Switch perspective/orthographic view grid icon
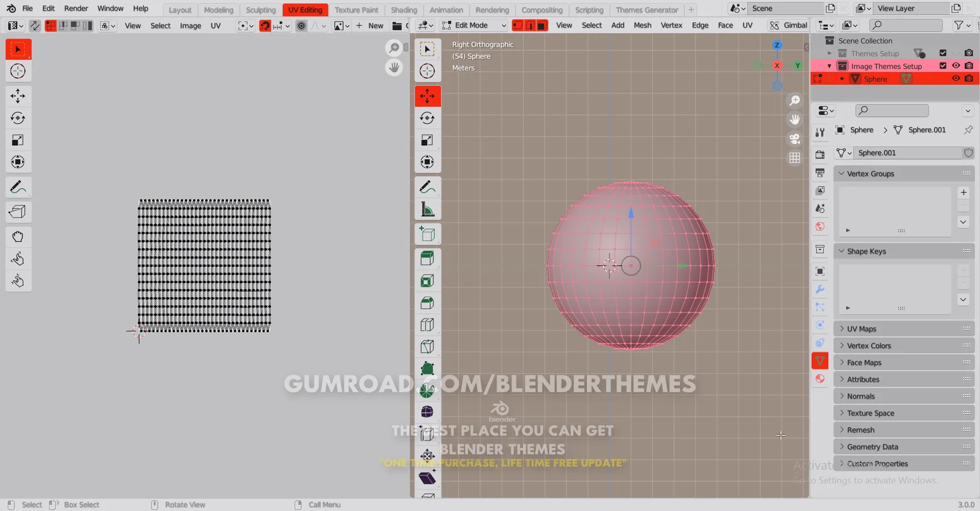The image size is (980, 511). coord(794,158)
